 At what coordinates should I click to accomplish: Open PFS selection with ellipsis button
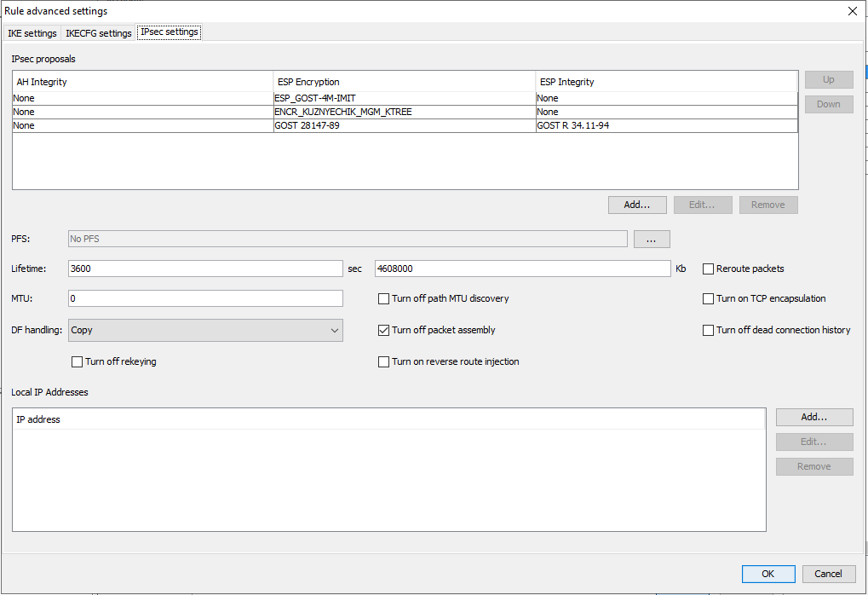(x=651, y=240)
